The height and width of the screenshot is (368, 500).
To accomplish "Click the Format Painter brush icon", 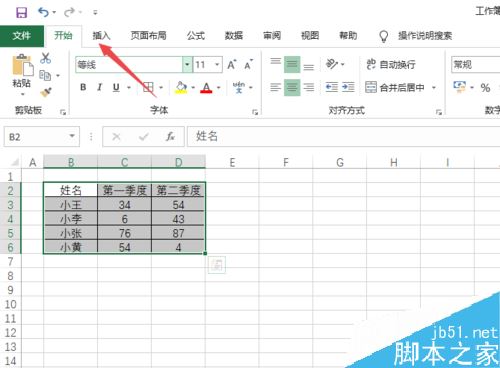I will click(46, 92).
